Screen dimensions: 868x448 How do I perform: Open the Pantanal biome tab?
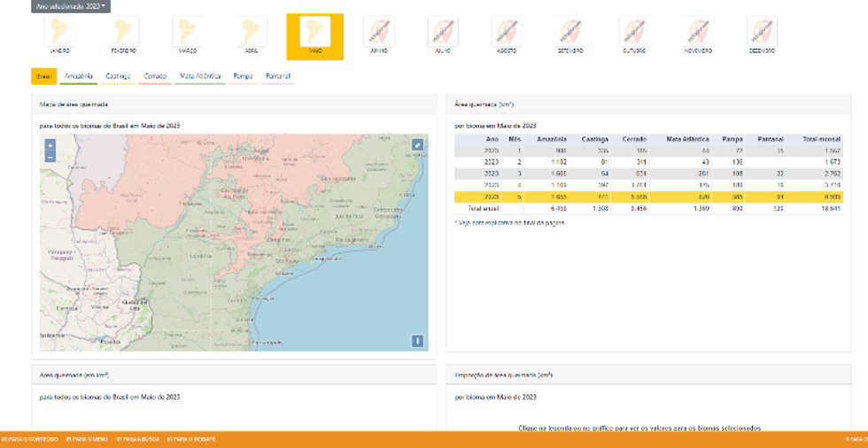278,77
